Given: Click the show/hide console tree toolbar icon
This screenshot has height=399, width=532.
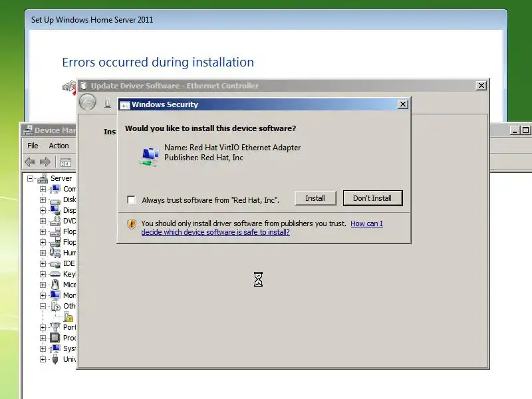Looking at the screenshot, I should (65, 163).
